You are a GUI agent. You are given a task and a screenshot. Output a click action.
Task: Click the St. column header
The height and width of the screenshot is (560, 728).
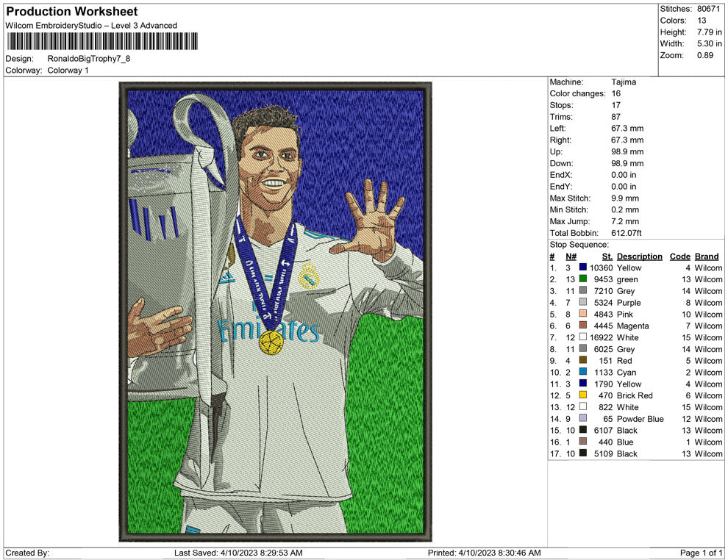(607, 256)
